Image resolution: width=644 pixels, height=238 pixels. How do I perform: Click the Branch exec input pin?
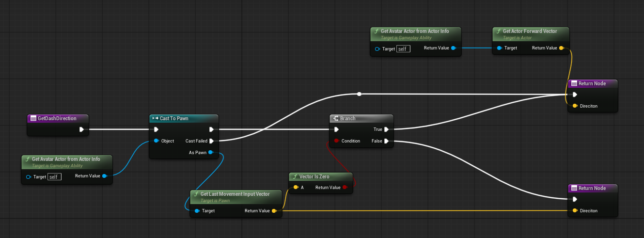336,129
